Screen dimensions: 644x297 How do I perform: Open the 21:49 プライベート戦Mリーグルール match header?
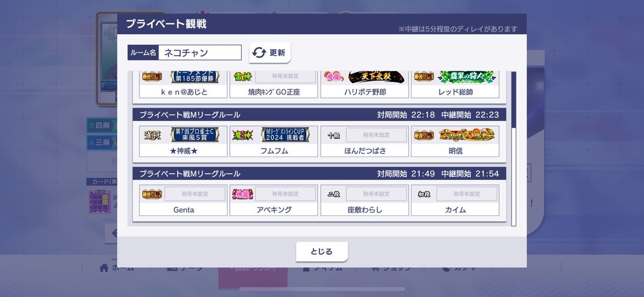point(319,174)
